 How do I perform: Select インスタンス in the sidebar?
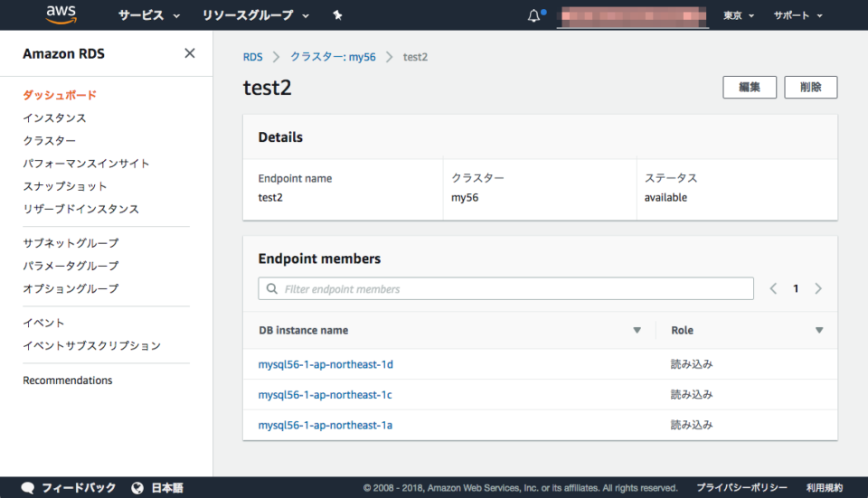[x=54, y=117]
